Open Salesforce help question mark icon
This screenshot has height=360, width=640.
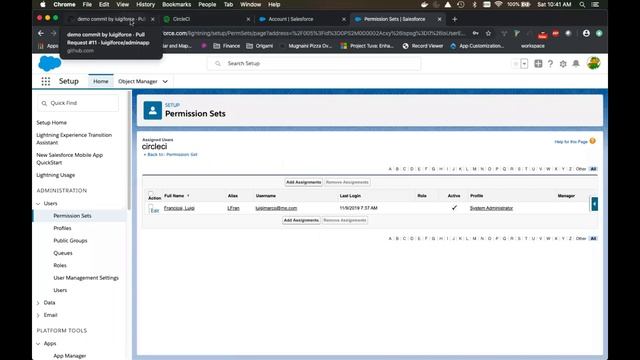(550, 64)
